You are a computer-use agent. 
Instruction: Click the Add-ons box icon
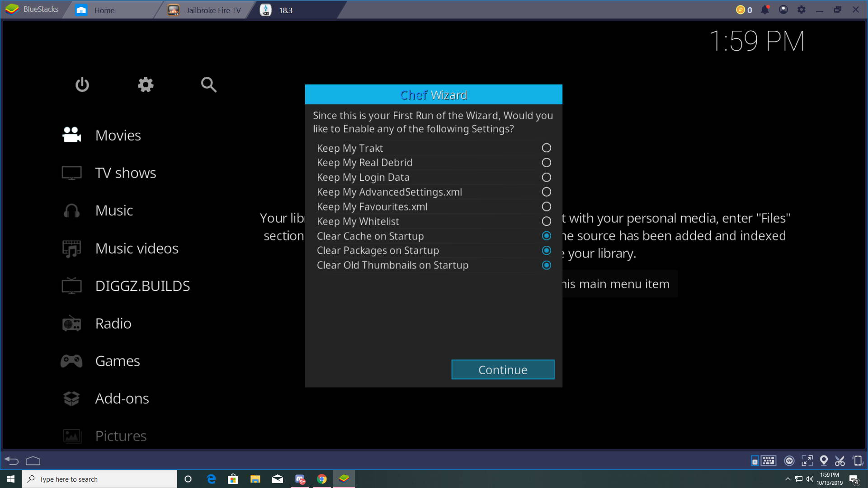[x=71, y=399]
